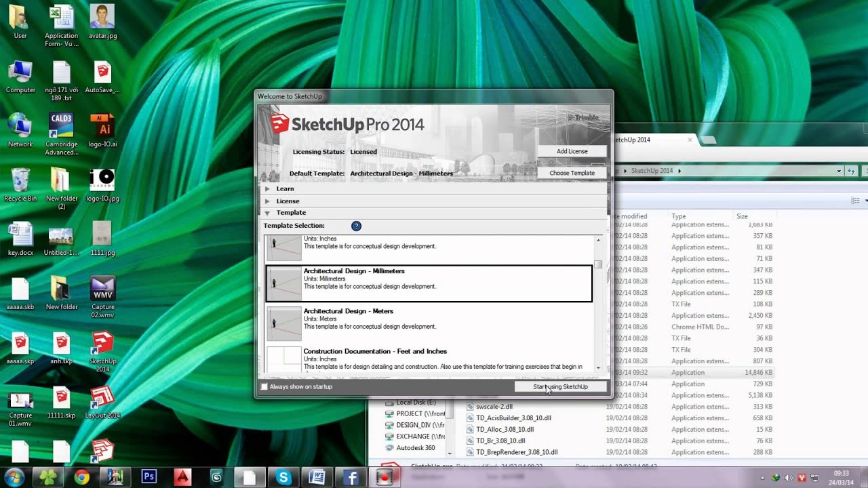Open EXCHANGE network drive in sidebar
Screen dimensions: 868x488
(x=415, y=436)
